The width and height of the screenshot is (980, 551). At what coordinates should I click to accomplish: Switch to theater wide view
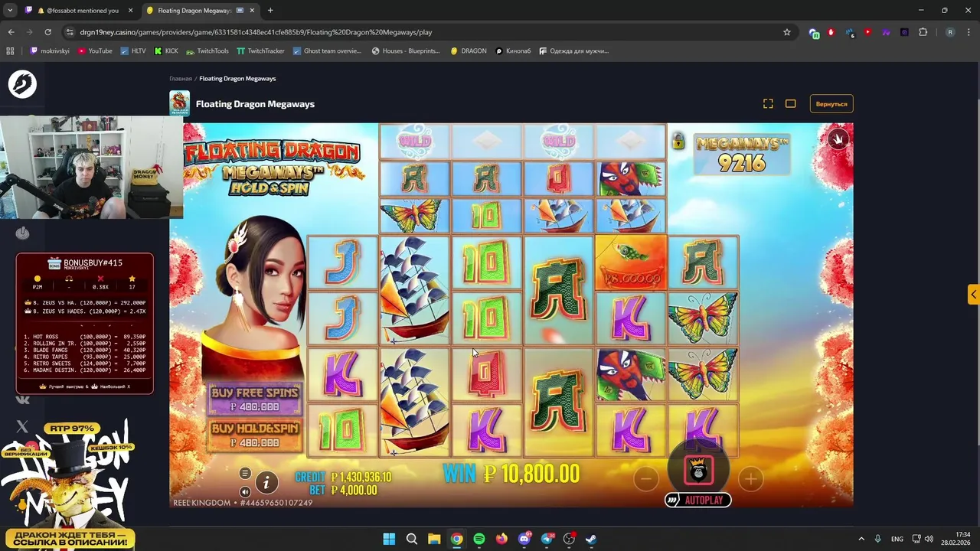point(791,104)
